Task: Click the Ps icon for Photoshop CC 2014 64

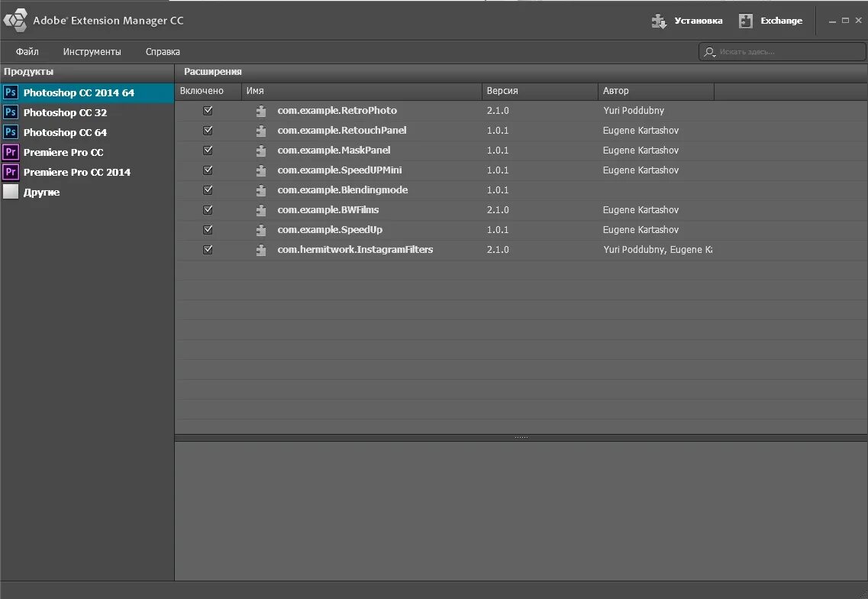Action: [x=11, y=92]
